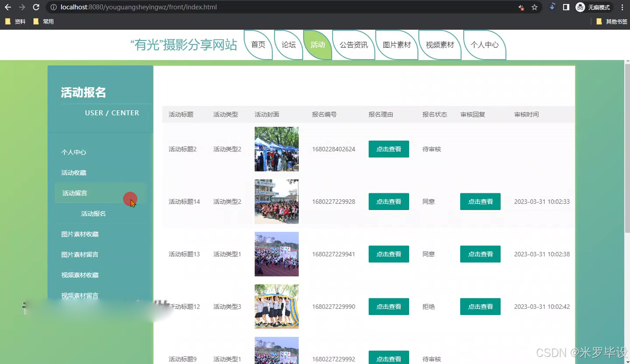View 审核回复 for 活动标题14 row
Image resolution: width=630 pixels, height=364 pixels.
click(x=480, y=202)
